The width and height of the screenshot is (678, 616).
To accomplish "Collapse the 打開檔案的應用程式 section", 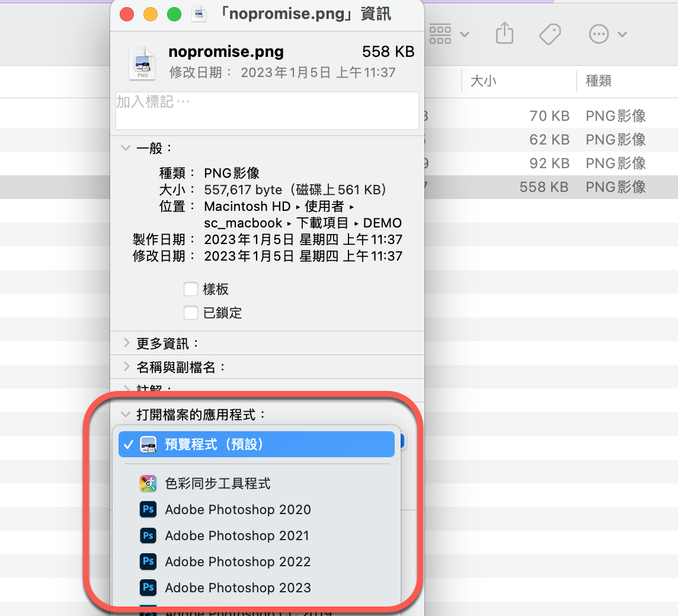I will point(126,415).
